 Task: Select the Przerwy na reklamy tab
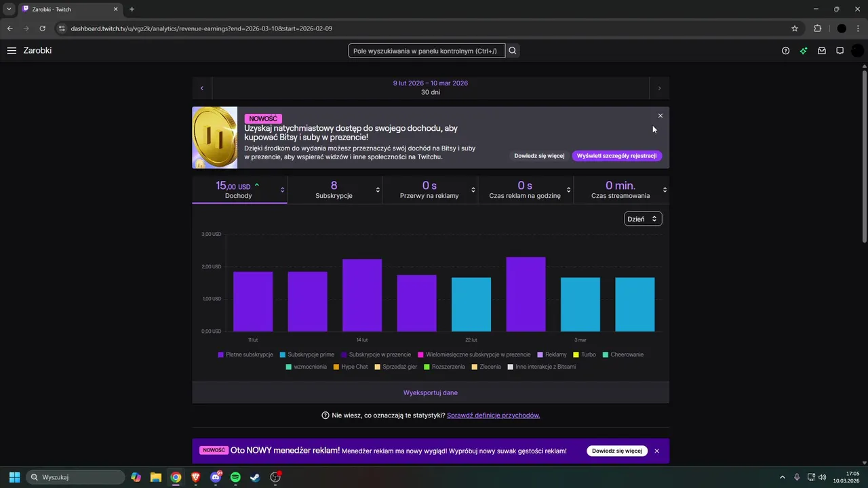430,190
